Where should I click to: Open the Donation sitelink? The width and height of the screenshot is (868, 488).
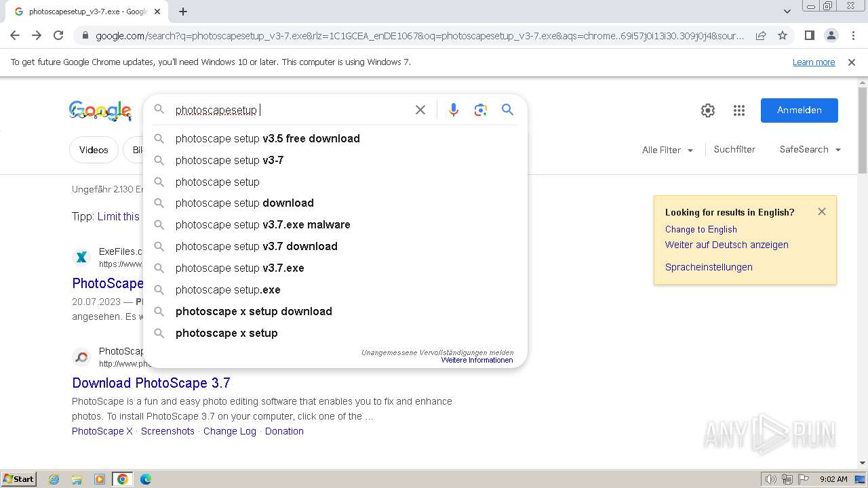tap(284, 431)
